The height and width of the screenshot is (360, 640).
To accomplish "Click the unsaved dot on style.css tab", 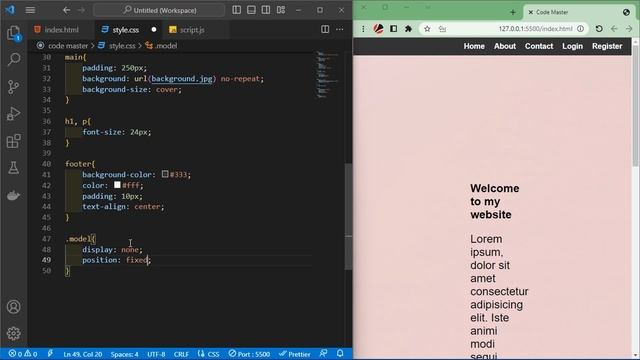I will [x=154, y=29].
